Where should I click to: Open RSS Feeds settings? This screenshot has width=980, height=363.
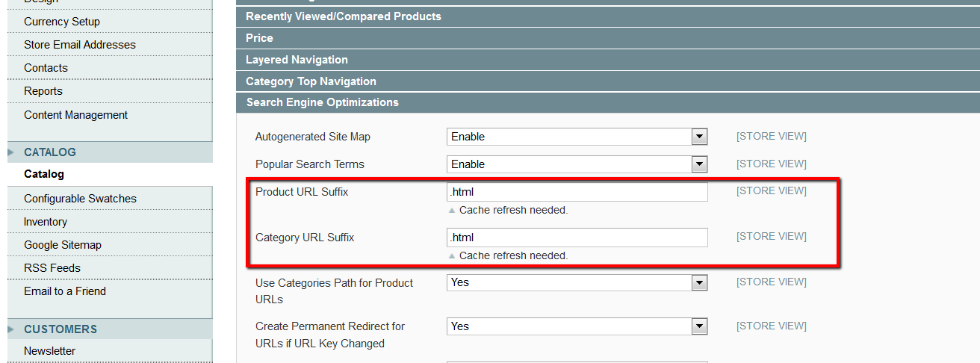point(52,268)
